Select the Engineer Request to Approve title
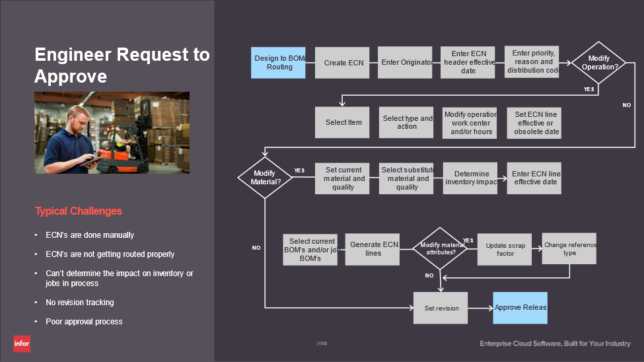644x362 pixels. tap(122, 65)
